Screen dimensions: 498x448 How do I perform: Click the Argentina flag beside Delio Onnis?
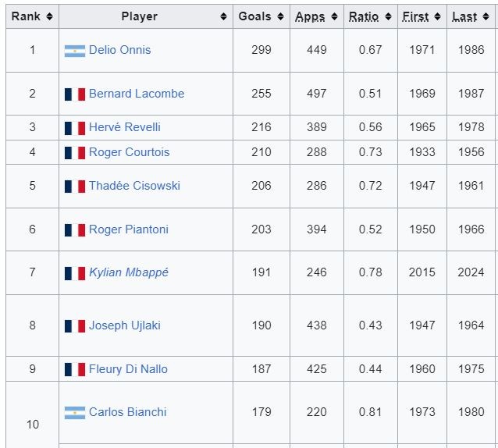pyautogui.click(x=75, y=51)
